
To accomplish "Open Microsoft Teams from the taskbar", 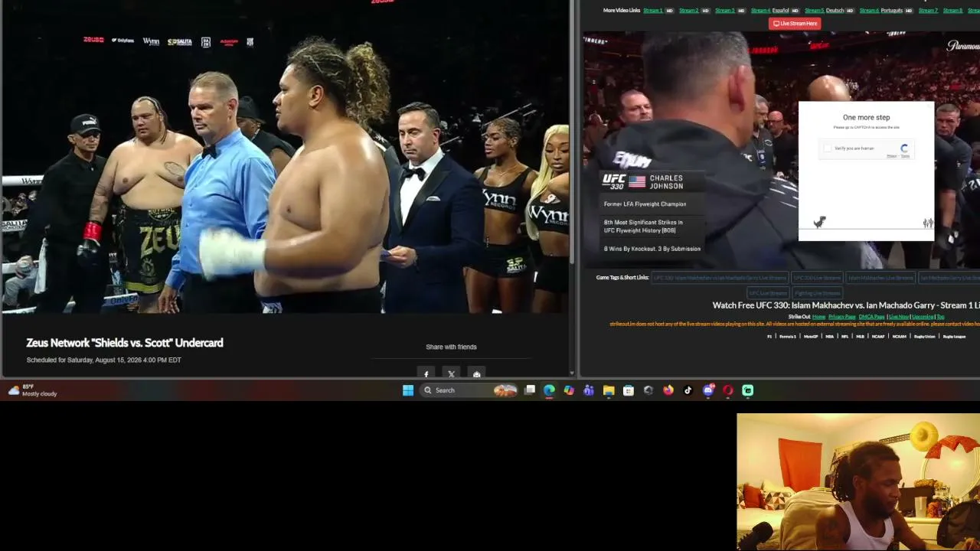I will coord(589,390).
